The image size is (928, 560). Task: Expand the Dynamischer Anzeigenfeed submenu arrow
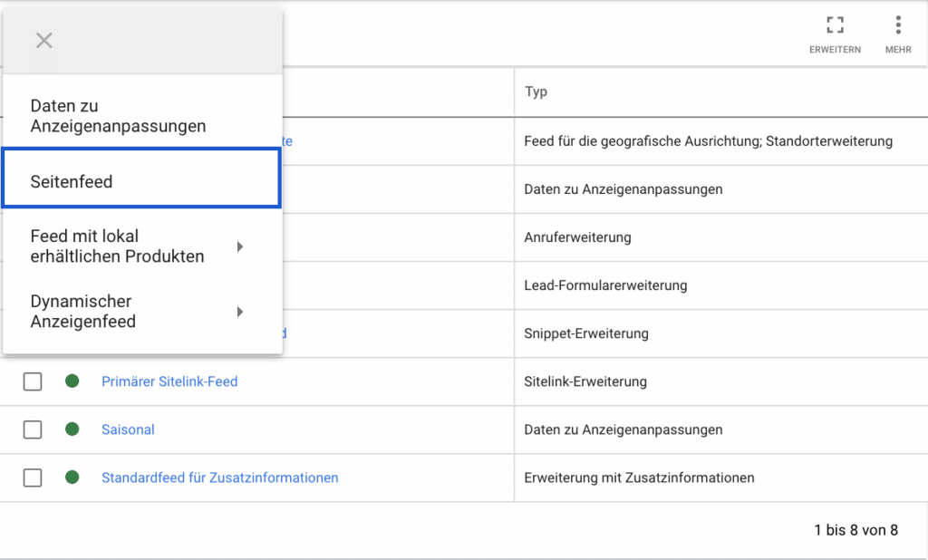click(x=240, y=312)
